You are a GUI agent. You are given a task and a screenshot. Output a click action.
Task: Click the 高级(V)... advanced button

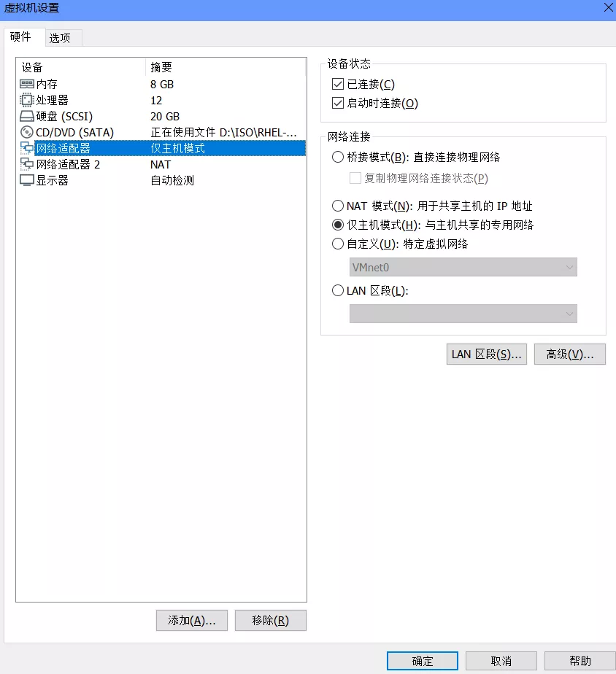[x=569, y=355]
